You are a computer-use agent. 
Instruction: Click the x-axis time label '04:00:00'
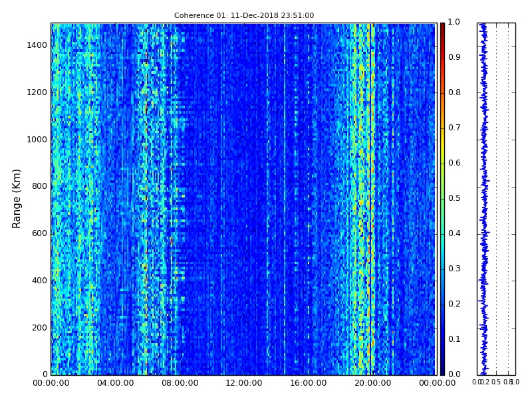tap(115, 383)
